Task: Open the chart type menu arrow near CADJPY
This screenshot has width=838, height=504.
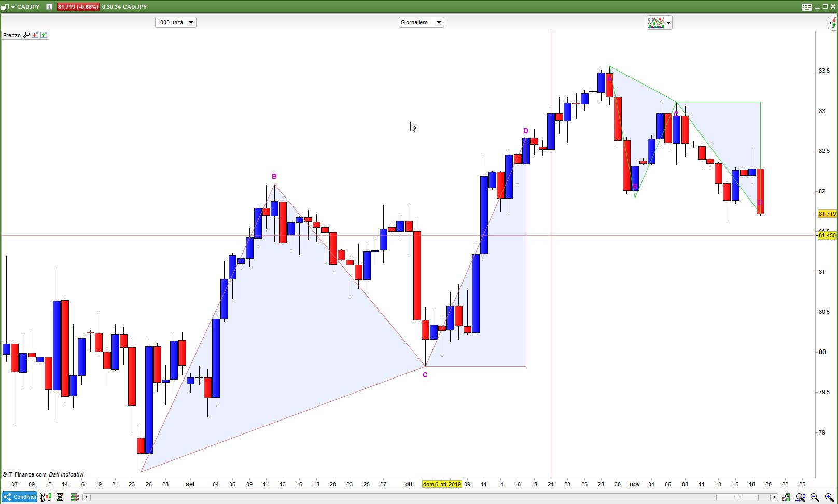Action: (13, 7)
